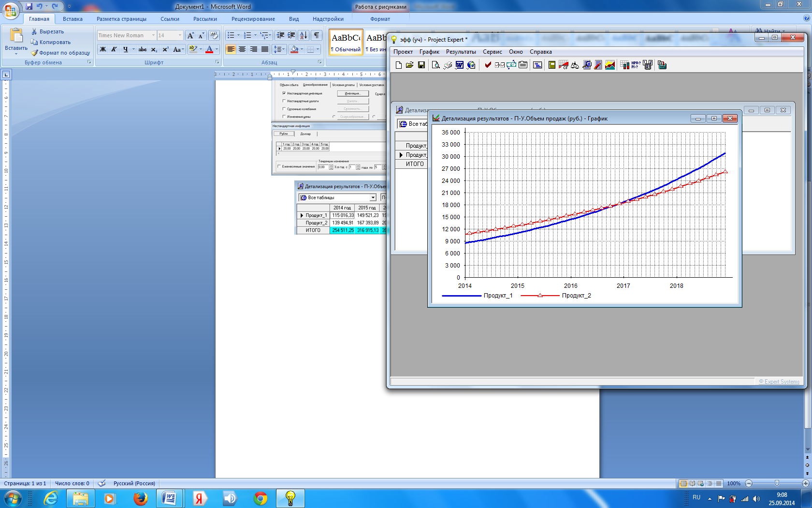Apply strikethrough abc formatting
Viewport: 812px width, 508px height.
(143, 49)
